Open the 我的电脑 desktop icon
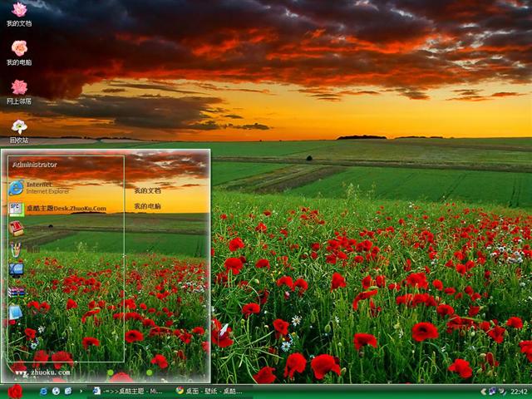The height and width of the screenshot is (399, 532). coord(19,53)
